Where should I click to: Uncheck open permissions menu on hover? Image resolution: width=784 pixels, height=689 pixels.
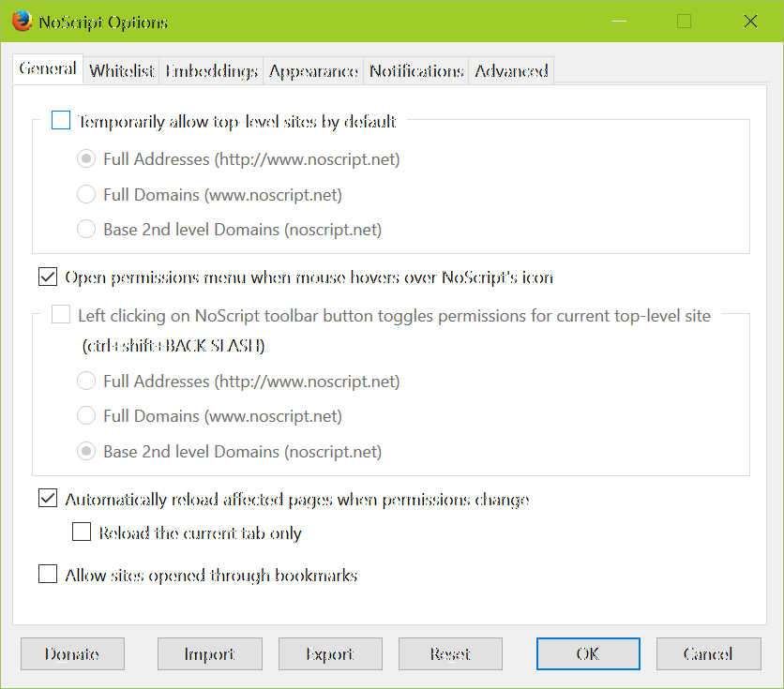48,277
